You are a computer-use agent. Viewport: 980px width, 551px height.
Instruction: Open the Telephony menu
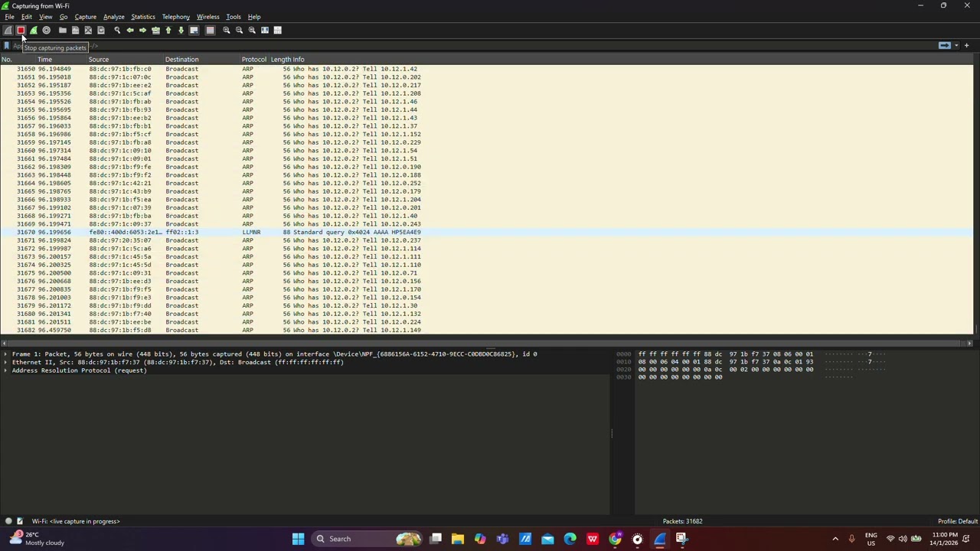coord(175,17)
